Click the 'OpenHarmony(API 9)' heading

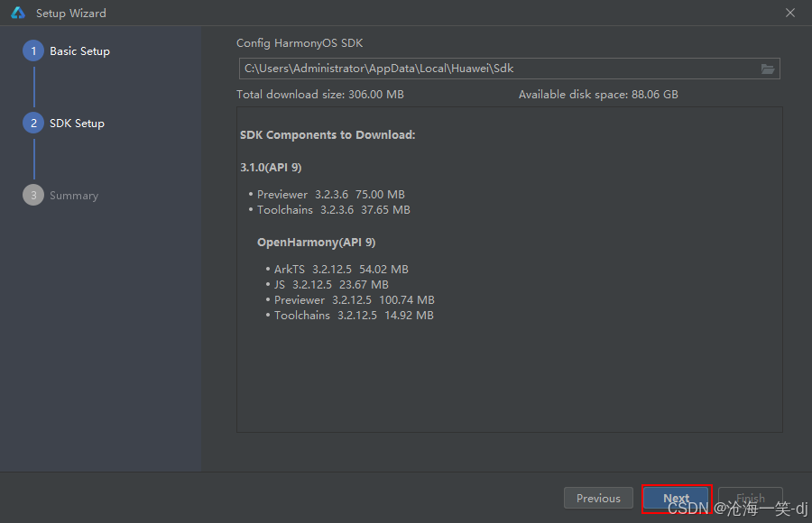[x=316, y=243]
